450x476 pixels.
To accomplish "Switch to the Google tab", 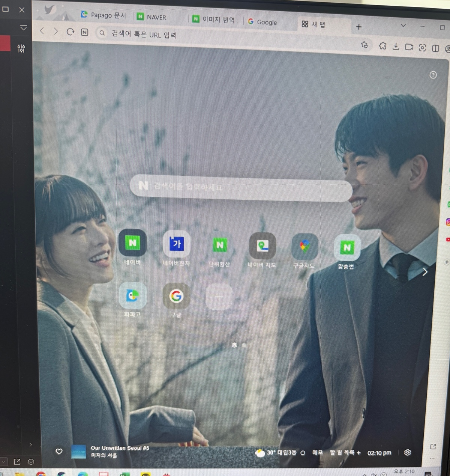I will click(262, 22).
